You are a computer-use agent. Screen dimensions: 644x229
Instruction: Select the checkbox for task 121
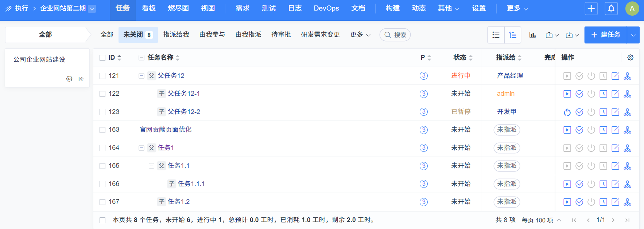(x=102, y=76)
